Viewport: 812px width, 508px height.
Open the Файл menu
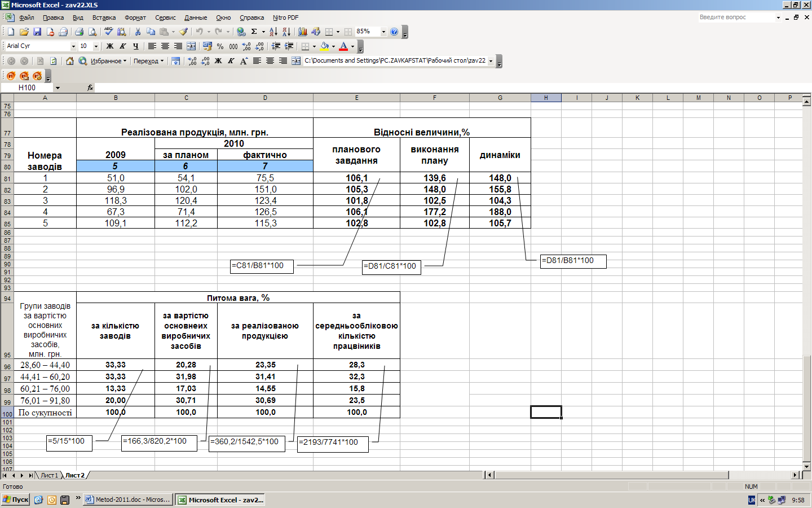pyautogui.click(x=27, y=17)
